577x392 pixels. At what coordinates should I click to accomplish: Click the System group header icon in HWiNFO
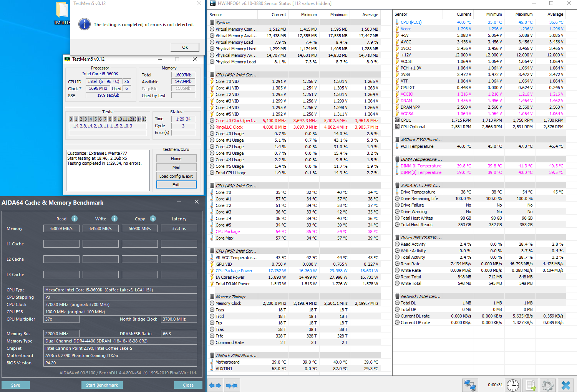[212, 23]
